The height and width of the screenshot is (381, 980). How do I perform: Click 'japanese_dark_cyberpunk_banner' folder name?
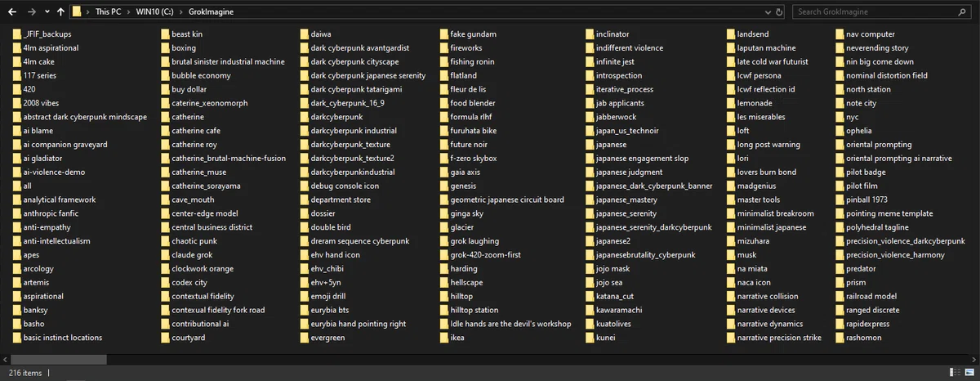(654, 186)
